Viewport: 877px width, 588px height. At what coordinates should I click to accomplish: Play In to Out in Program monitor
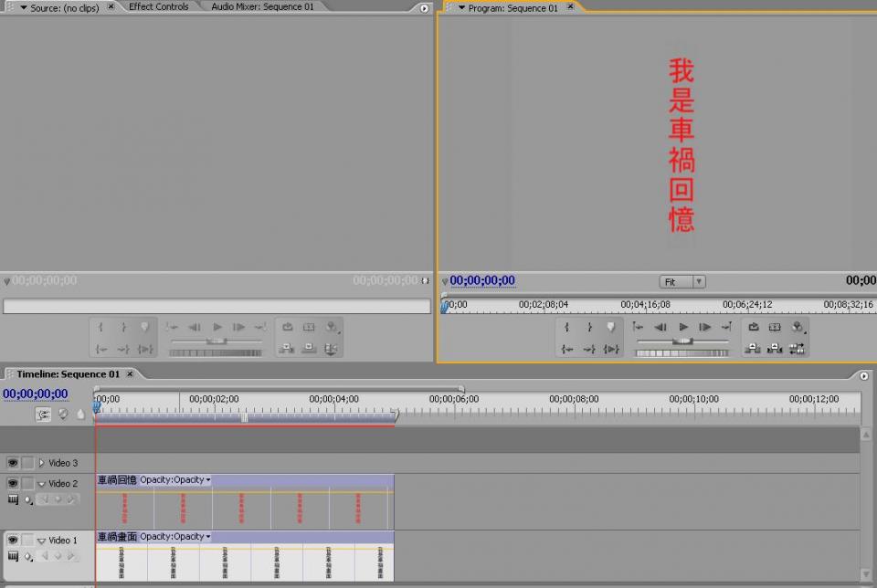click(611, 350)
